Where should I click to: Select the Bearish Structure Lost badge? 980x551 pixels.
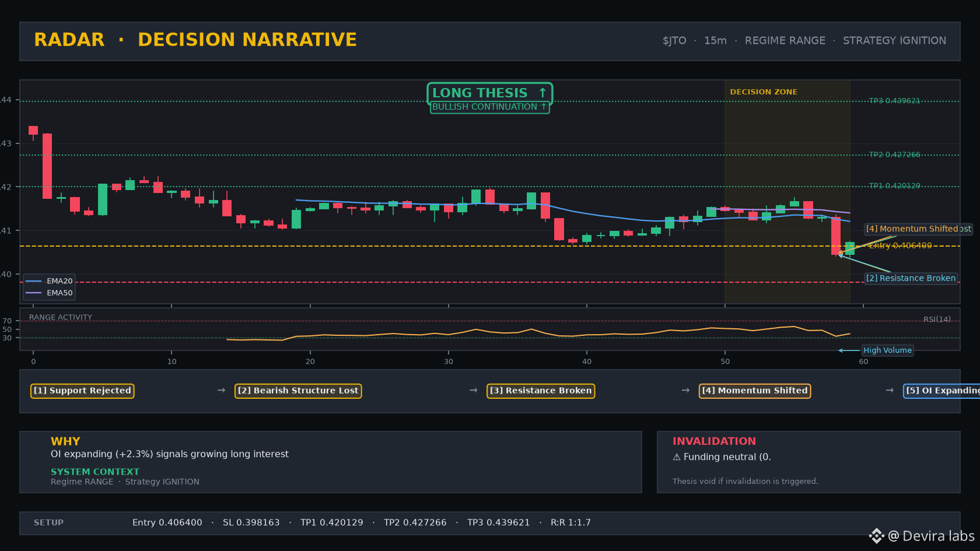tap(298, 391)
